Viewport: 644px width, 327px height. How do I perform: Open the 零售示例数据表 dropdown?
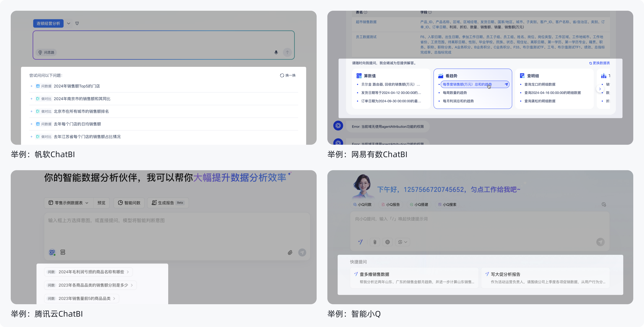(67, 203)
